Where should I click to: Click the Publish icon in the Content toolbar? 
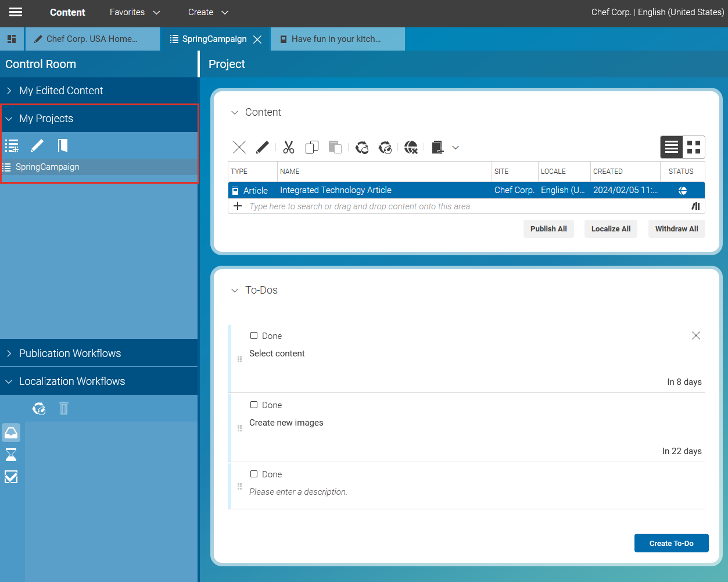click(361, 148)
